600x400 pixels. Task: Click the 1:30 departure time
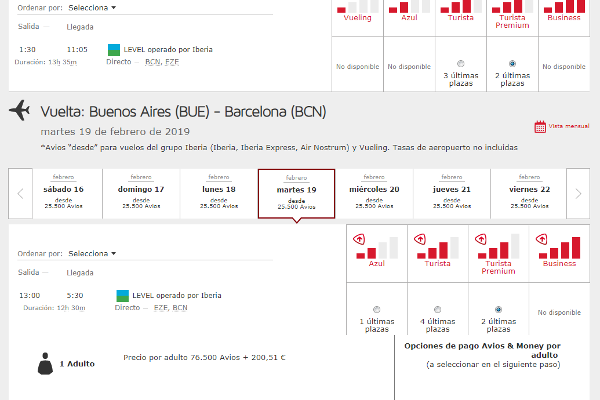click(x=28, y=50)
